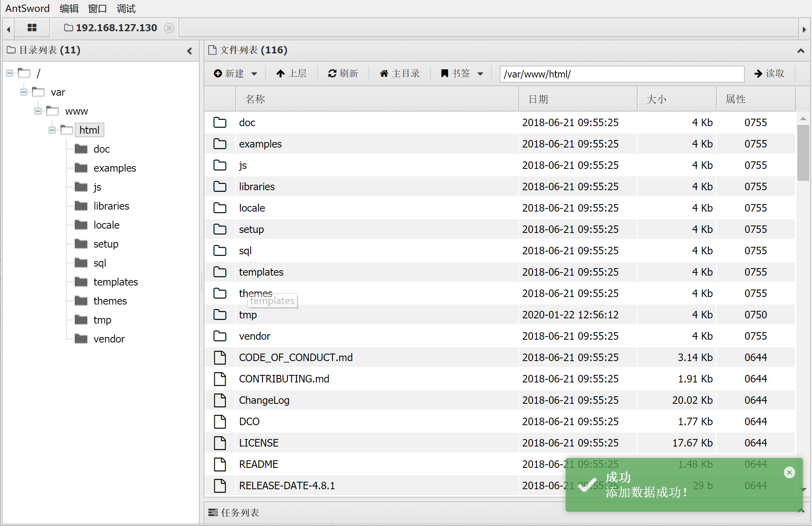This screenshot has width=812, height=526.
Task: Open the 新建 dropdown menu
Action: (254, 74)
